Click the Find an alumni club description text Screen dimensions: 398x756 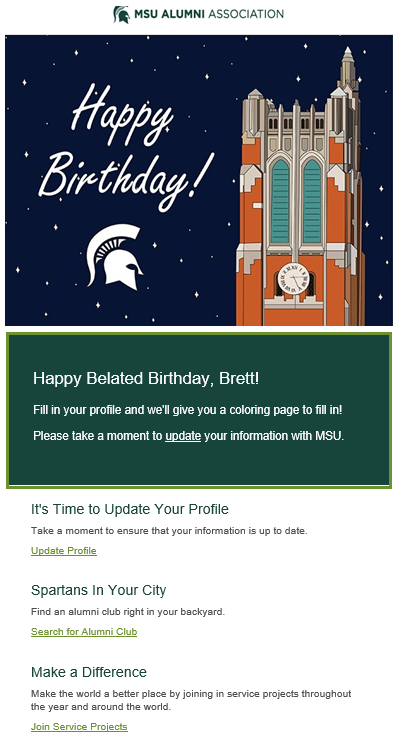pyautogui.click(x=128, y=612)
